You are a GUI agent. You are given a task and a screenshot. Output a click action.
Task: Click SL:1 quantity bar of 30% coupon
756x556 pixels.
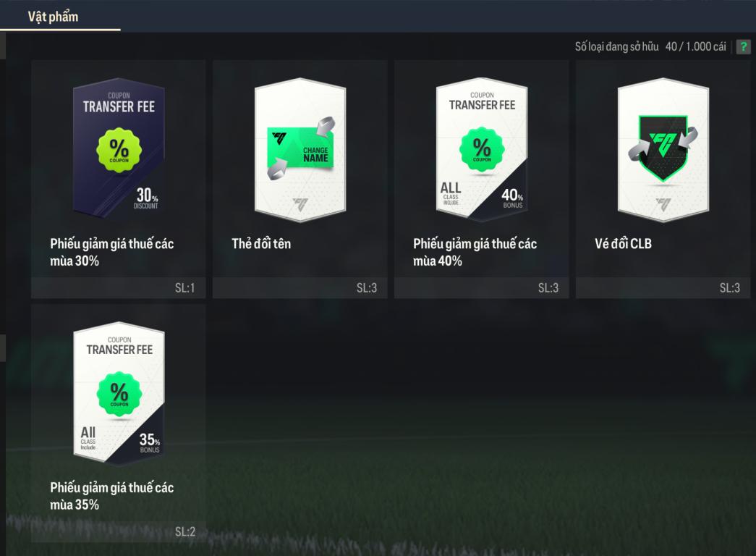[x=119, y=287]
